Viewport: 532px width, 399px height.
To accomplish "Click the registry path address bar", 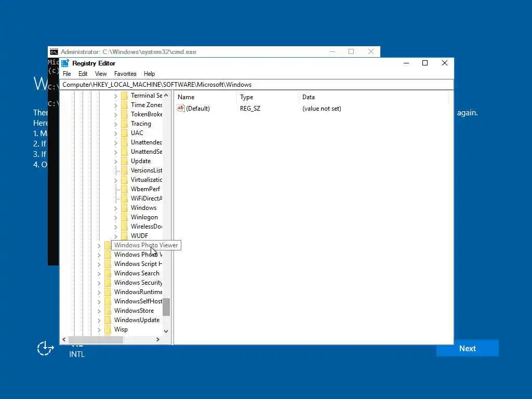I will [x=257, y=85].
